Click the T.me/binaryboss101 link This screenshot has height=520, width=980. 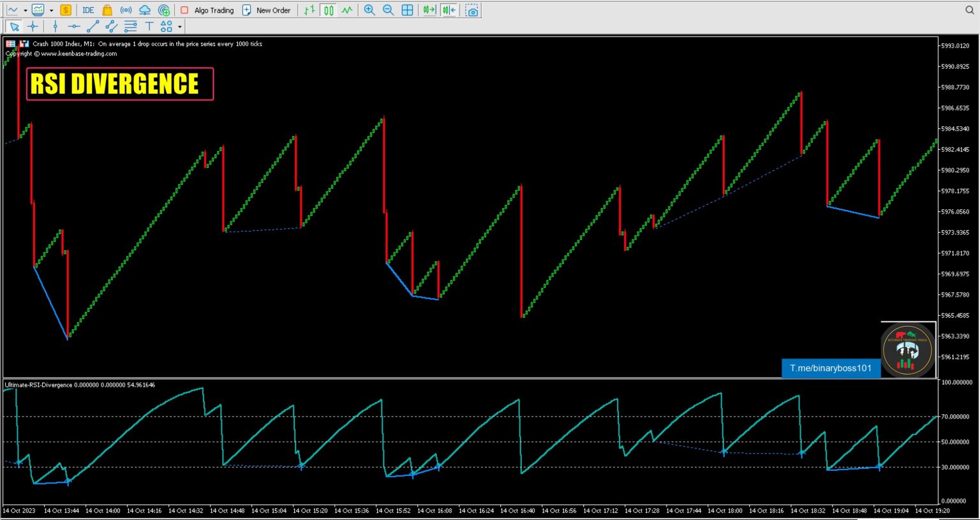(831, 368)
